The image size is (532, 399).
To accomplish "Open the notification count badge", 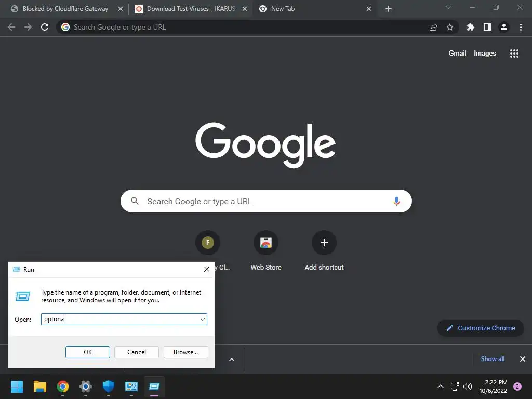I will click(517, 387).
